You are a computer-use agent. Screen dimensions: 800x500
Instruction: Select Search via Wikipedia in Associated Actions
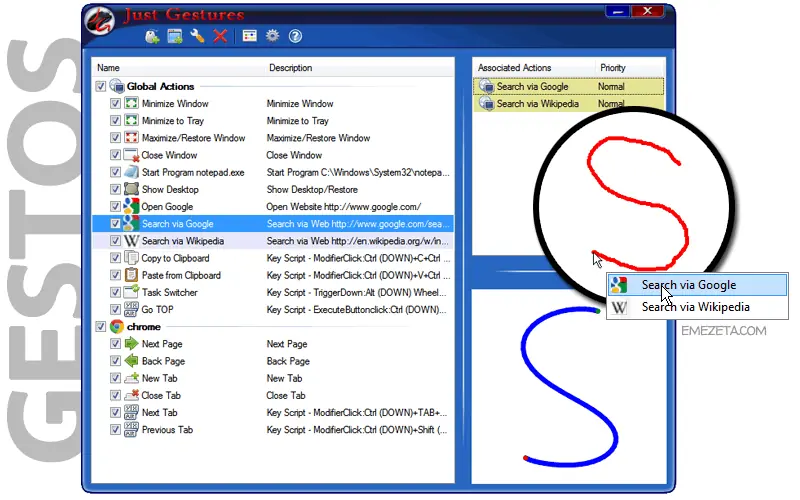pyautogui.click(x=568, y=104)
